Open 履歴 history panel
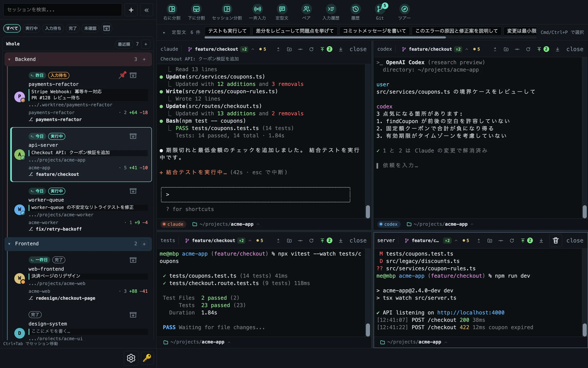This screenshot has height=368, width=588. coord(355,12)
